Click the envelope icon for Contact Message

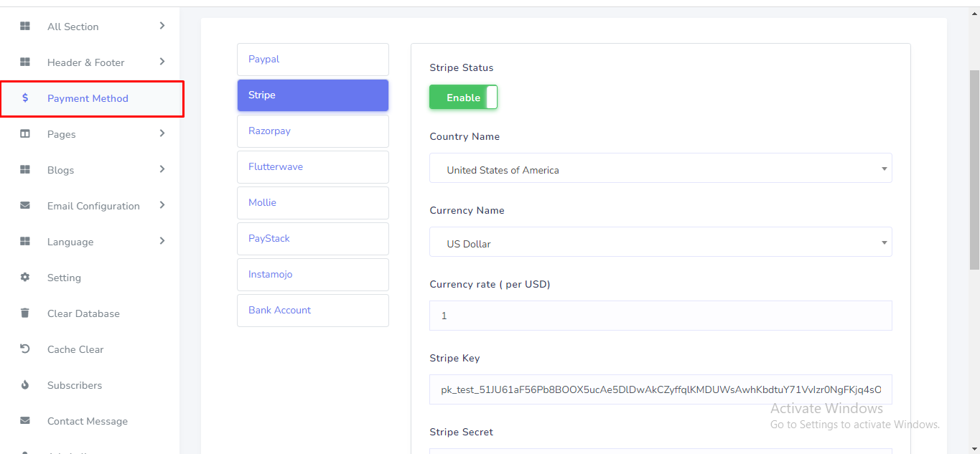pyautogui.click(x=25, y=421)
